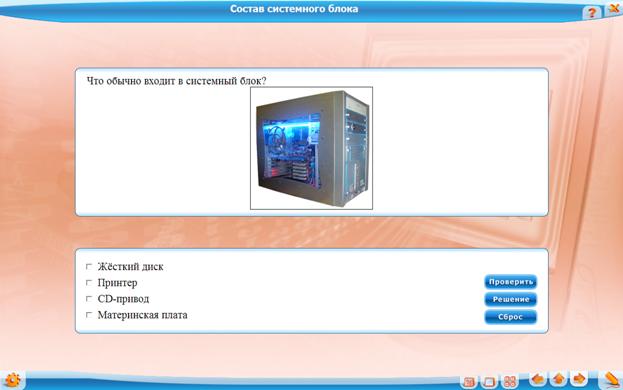Open help with the question mark icon

click(592, 12)
